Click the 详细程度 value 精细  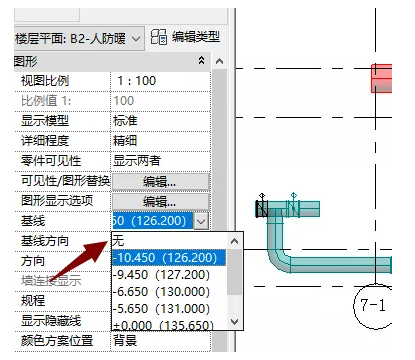coord(161,141)
